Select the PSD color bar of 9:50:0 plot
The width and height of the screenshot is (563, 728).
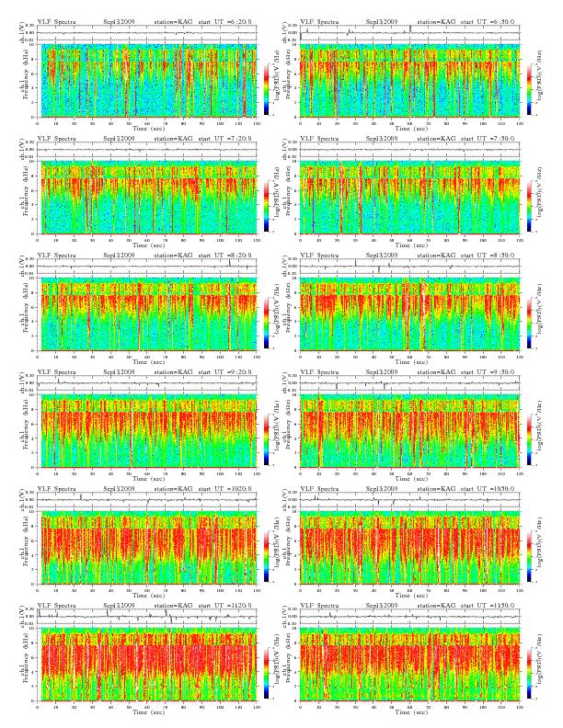tap(530, 439)
